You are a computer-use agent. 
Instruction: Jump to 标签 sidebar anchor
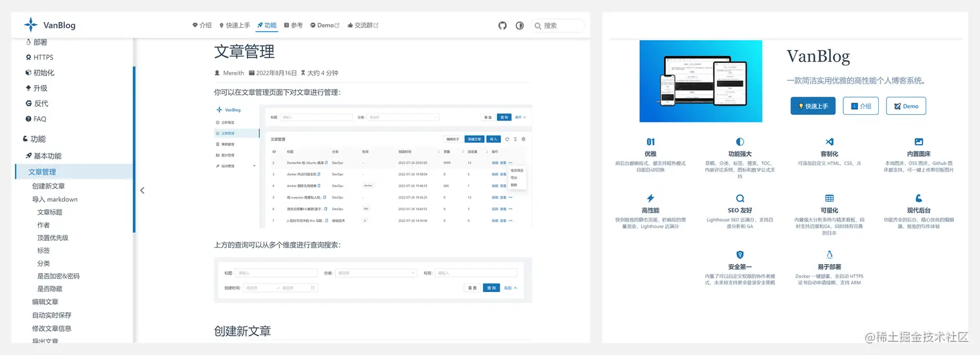click(43, 251)
